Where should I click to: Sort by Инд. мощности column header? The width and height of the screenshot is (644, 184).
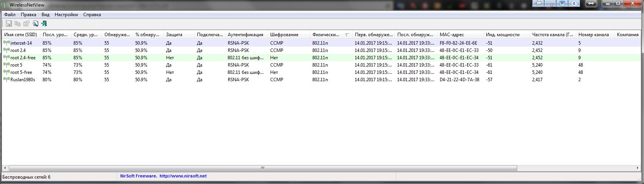pyautogui.click(x=507, y=35)
